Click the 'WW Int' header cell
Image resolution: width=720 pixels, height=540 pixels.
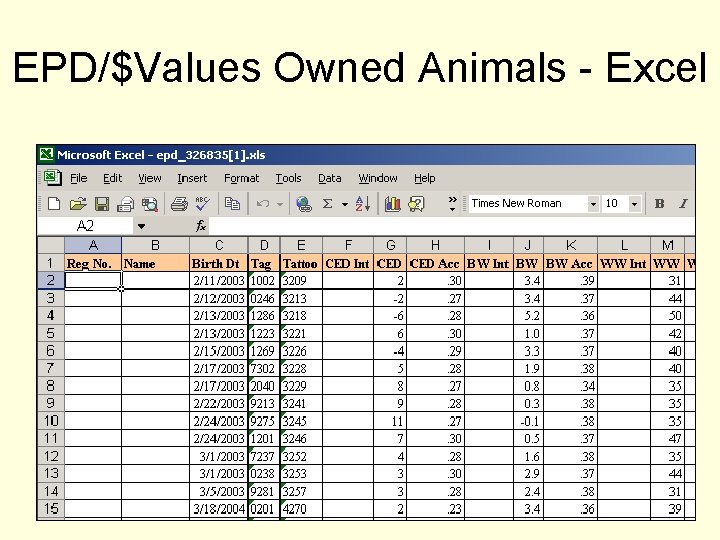[624, 263]
